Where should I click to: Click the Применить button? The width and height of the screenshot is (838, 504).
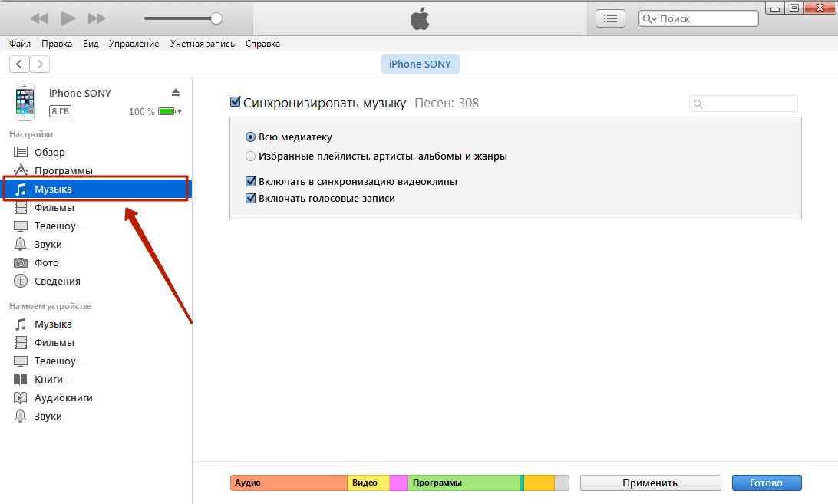pyautogui.click(x=650, y=483)
